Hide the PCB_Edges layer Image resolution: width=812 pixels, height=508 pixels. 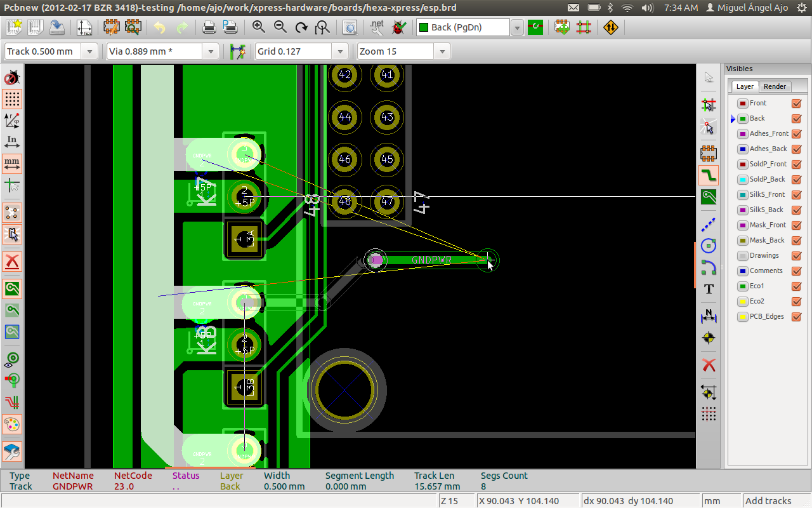coord(796,317)
